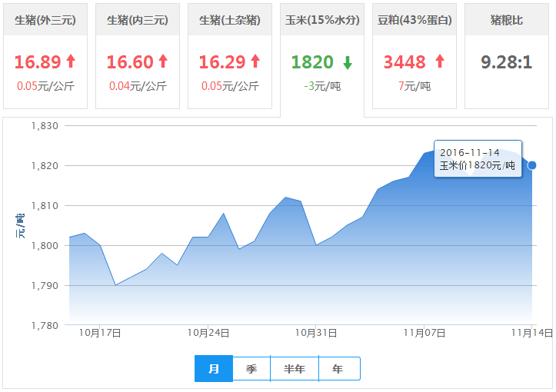The image size is (556, 392).
Task: Click the 1820 corn price value
Action: pos(312,62)
